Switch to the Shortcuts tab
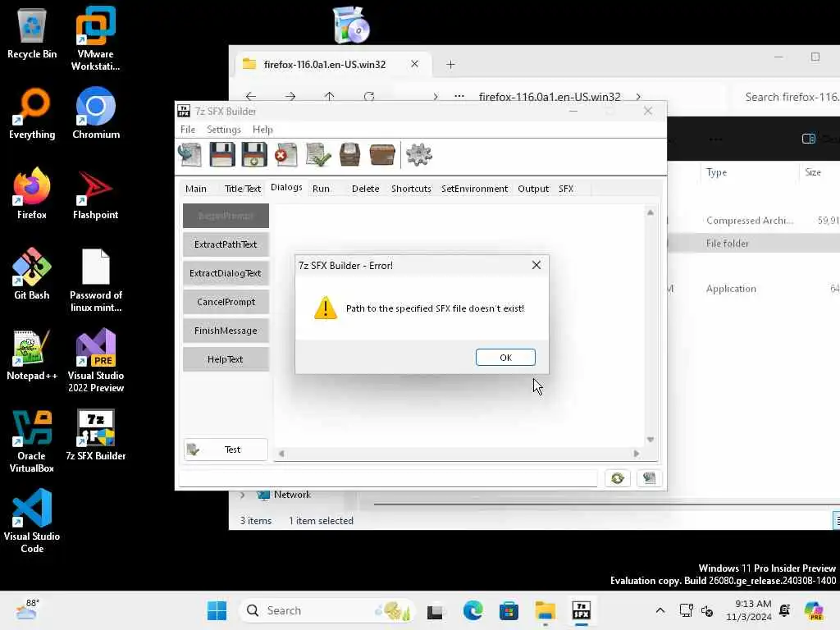Image resolution: width=840 pixels, height=630 pixels. (x=411, y=189)
